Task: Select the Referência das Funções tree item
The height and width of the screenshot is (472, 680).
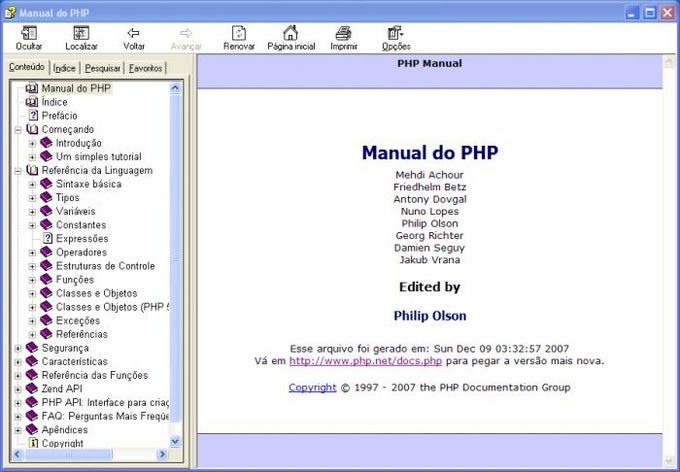Action: pyautogui.click(x=95, y=375)
